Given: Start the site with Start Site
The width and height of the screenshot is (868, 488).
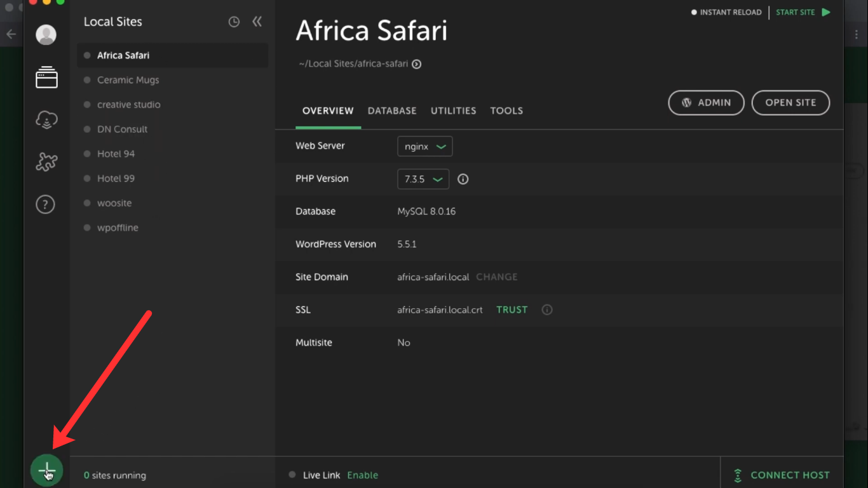Looking at the screenshot, I should [803, 12].
